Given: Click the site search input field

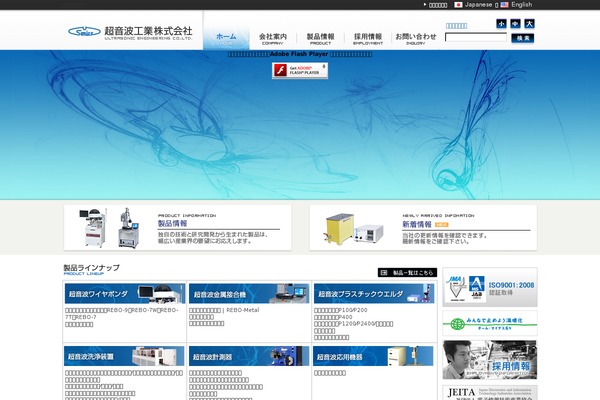Looking at the screenshot, I should pyautogui.click(x=476, y=38).
